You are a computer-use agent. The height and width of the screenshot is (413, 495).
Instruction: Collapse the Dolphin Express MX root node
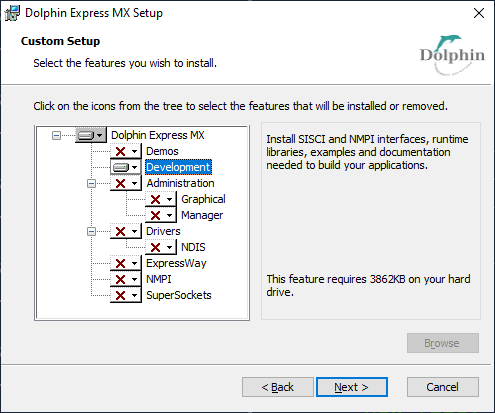(x=56, y=135)
